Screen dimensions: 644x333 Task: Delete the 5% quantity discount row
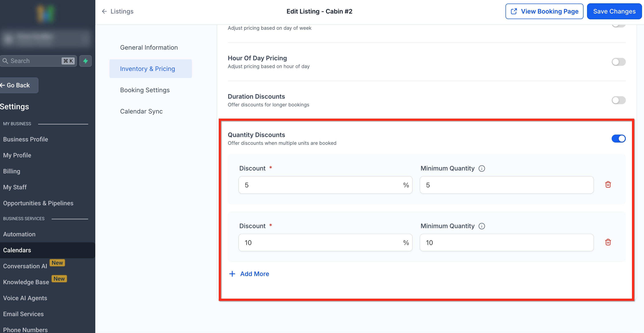click(x=608, y=185)
